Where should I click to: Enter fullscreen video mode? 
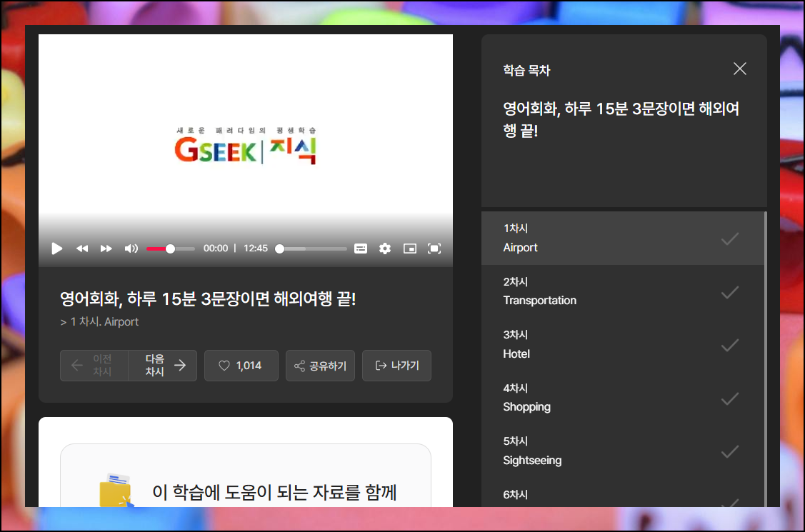coord(434,249)
